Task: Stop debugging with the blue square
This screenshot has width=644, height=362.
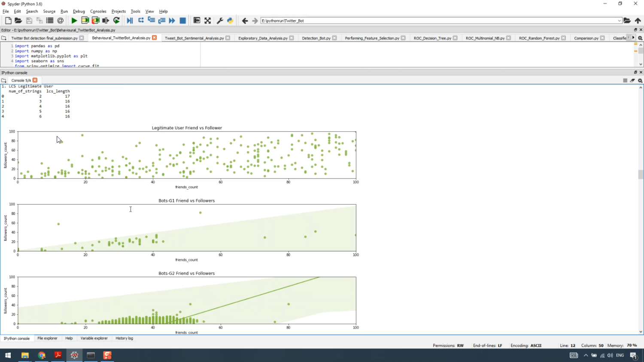Action: (182, 21)
